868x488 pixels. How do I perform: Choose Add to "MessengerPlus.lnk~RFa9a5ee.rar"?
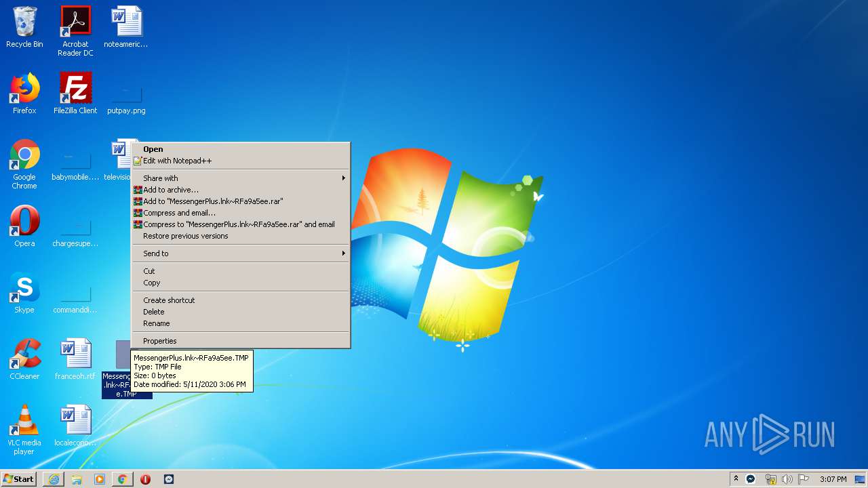click(x=241, y=201)
